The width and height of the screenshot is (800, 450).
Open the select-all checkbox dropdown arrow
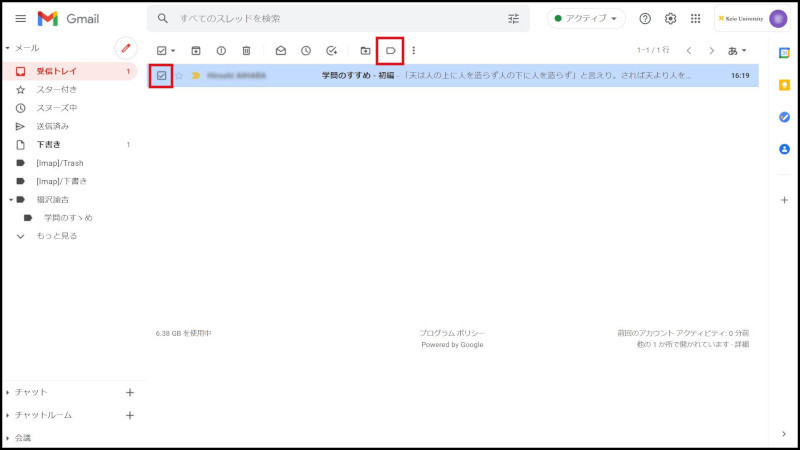(174, 50)
